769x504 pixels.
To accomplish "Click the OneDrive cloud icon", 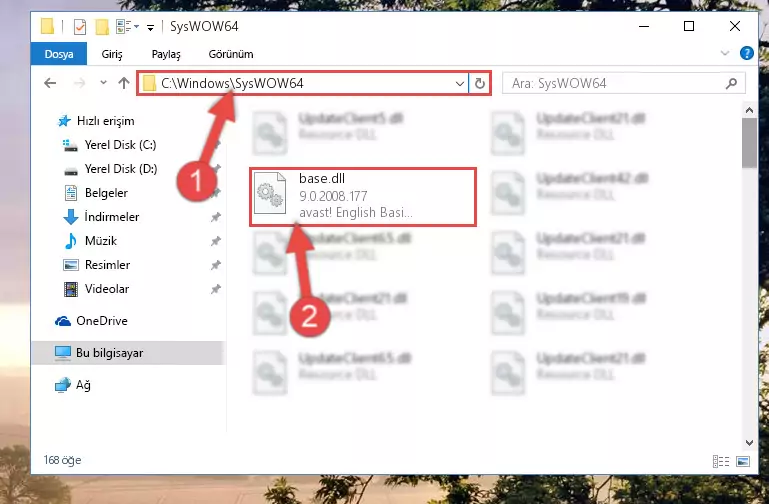I will [63, 321].
